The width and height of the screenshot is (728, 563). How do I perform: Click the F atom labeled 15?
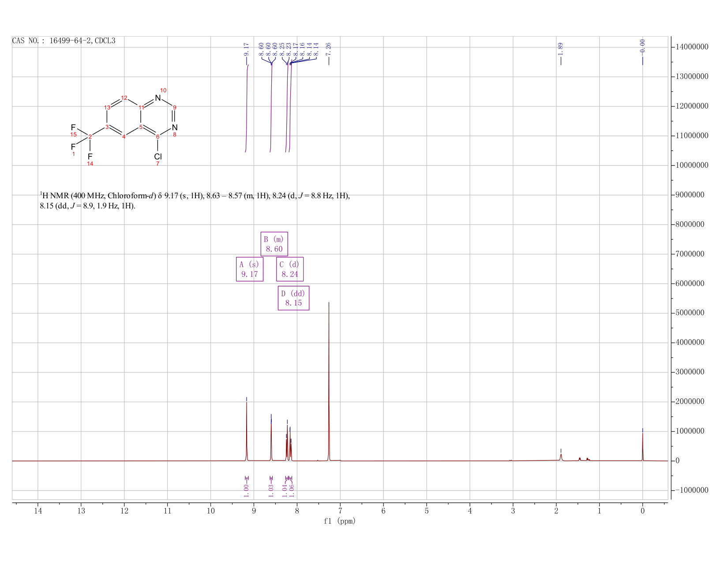[73, 128]
